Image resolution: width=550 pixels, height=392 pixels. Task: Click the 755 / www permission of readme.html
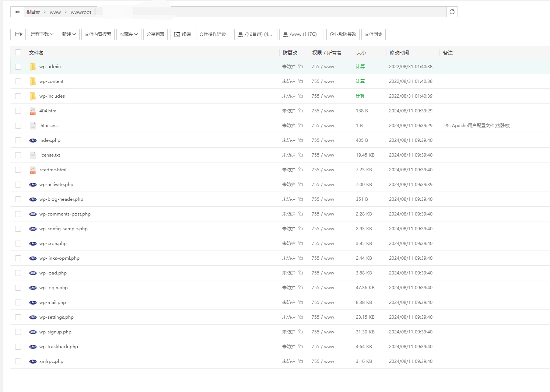323,170
